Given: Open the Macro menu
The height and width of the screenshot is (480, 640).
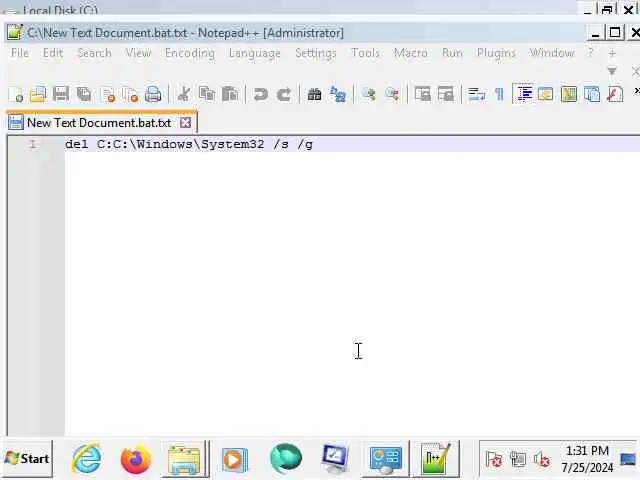Looking at the screenshot, I should pyautogui.click(x=411, y=53).
